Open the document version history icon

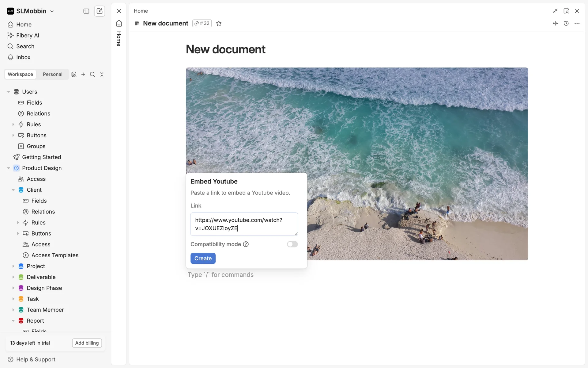566,23
